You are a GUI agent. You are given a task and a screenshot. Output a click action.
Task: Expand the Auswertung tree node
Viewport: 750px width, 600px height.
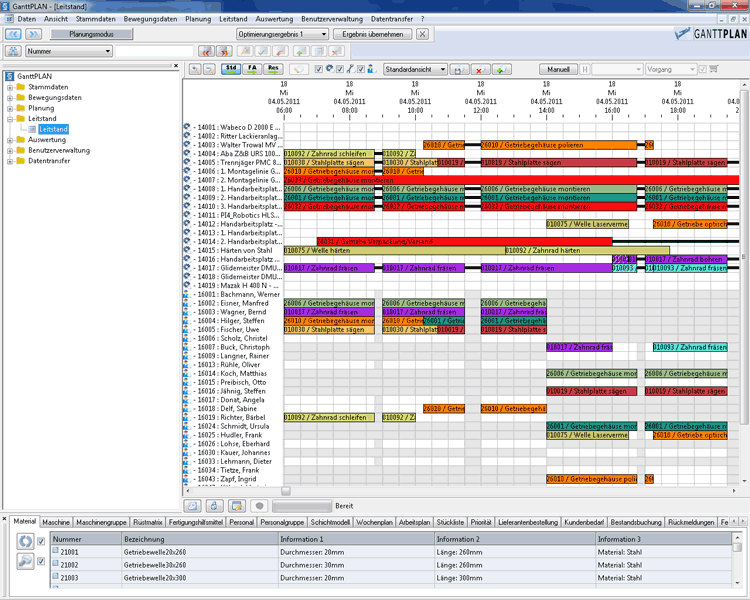tap(10, 140)
